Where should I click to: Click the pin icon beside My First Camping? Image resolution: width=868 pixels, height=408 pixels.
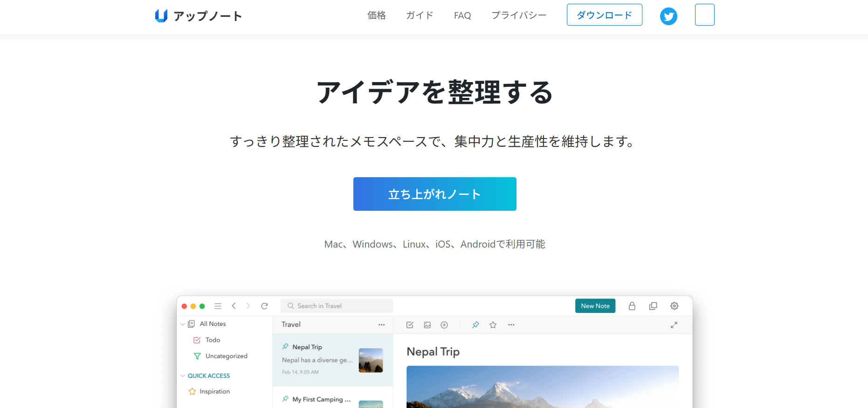[x=285, y=399]
